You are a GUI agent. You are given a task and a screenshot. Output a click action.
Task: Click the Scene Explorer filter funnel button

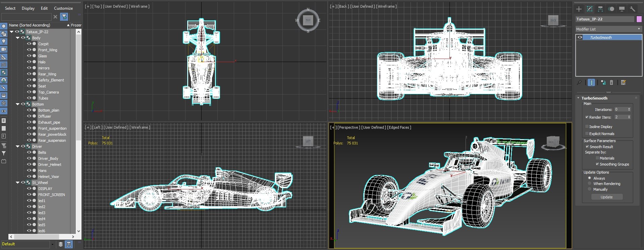pos(64,17)
